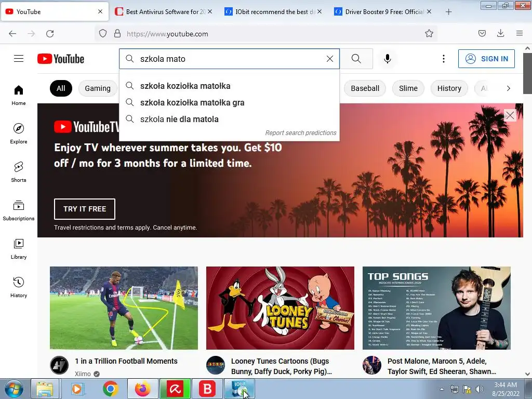Viewport: 532px width, 399px height.
Task: Click the YouTube logo
Action: coord(61,59)
